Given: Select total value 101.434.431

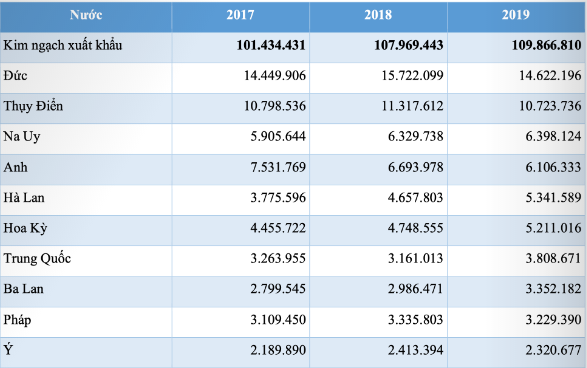Looking at the screenshot, I should click(x=271, y=45).
